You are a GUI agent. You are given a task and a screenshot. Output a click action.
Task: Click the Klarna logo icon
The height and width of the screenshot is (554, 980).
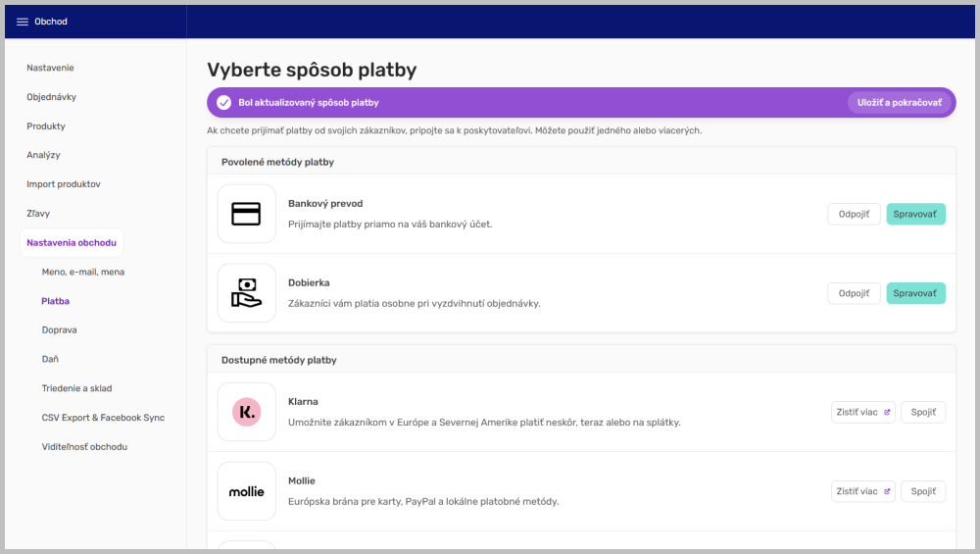(x=246, y=412)
